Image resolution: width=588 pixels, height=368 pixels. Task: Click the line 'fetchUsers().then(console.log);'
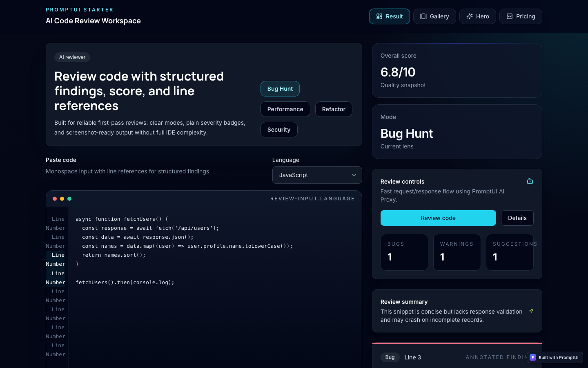125,283
